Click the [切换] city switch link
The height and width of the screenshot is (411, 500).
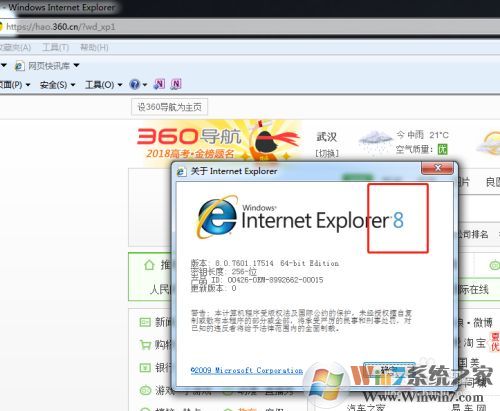[327, 153]
